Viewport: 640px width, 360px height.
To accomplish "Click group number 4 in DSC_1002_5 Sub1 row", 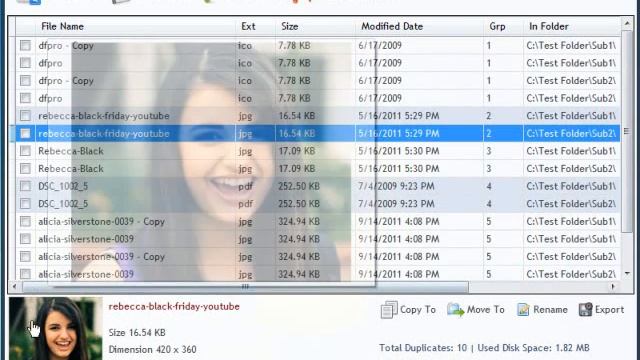I will point(489,186).
